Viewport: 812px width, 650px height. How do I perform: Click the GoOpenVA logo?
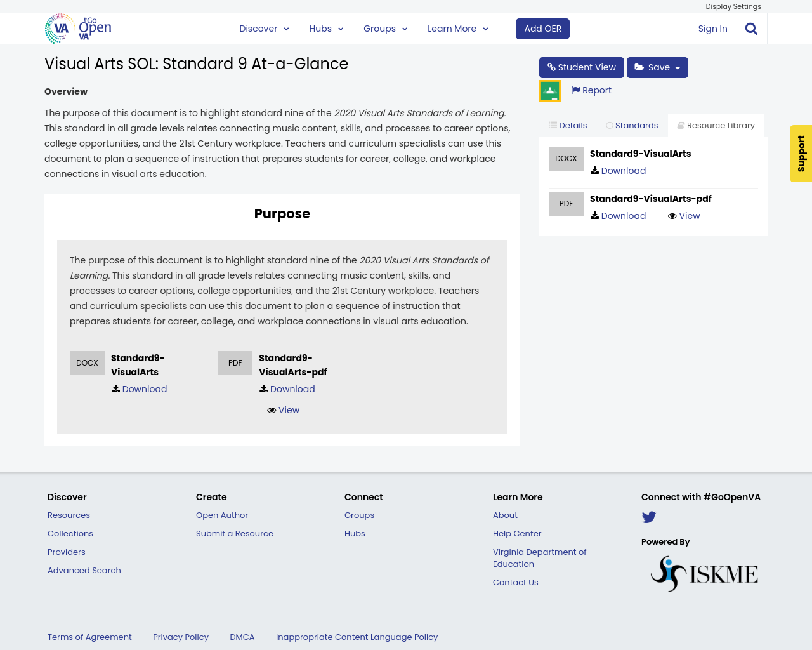pyautogui.click(x=78, y=29)
